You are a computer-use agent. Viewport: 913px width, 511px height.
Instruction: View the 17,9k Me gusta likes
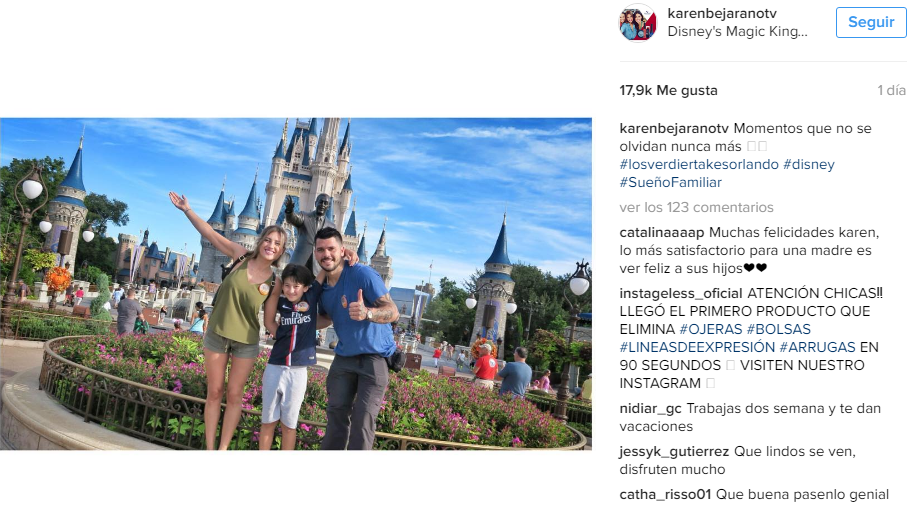click(x=668, y=90)
